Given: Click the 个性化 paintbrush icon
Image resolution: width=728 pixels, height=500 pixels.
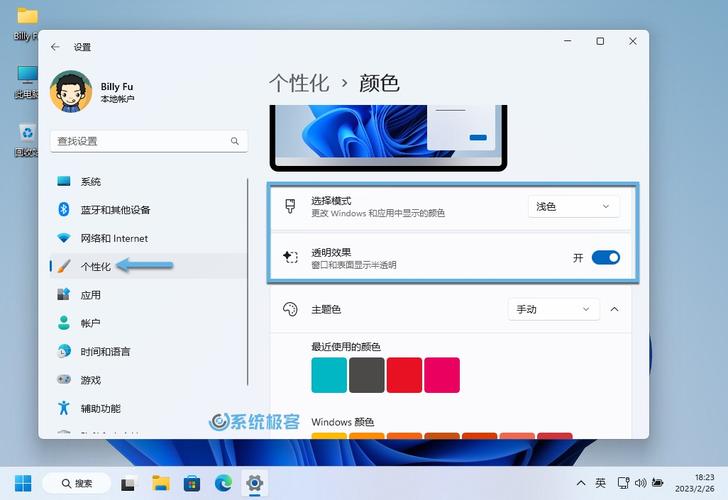Looking at the screenshot, I should (64, 266).
